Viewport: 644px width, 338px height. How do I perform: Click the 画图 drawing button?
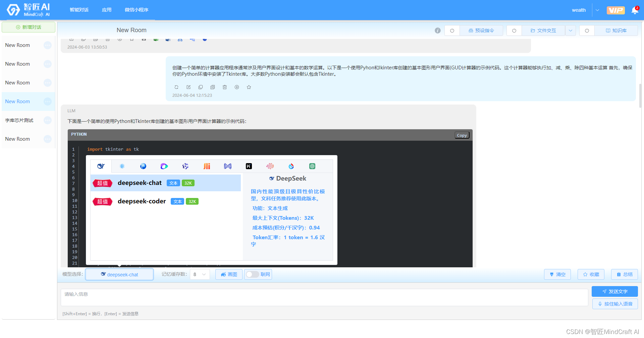click(x=229, y=274)
